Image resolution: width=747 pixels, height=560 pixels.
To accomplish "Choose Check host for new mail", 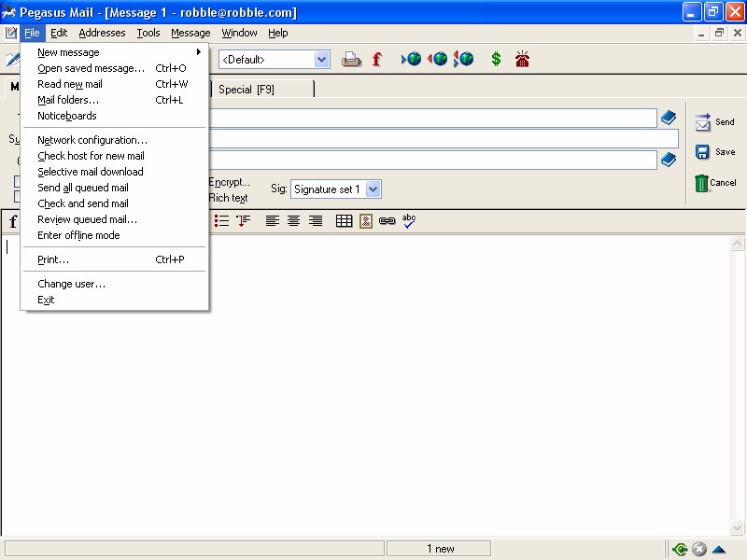I will [x=114, y=156].
